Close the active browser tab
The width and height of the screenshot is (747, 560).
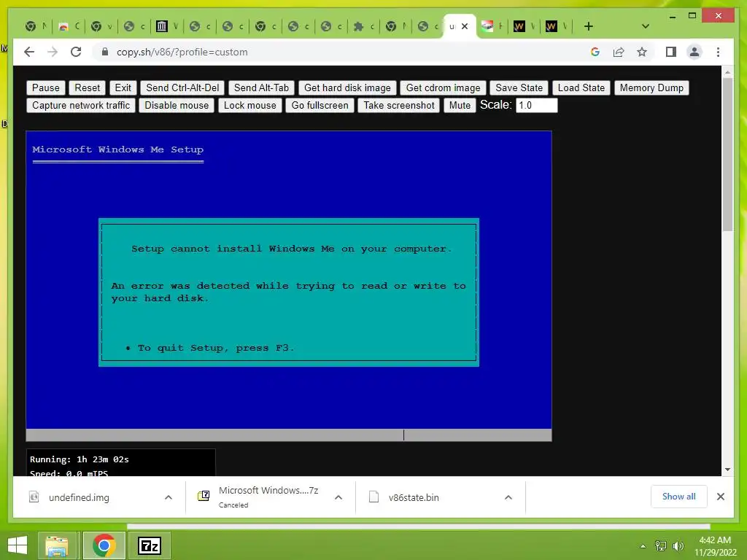tap(465, 26)
